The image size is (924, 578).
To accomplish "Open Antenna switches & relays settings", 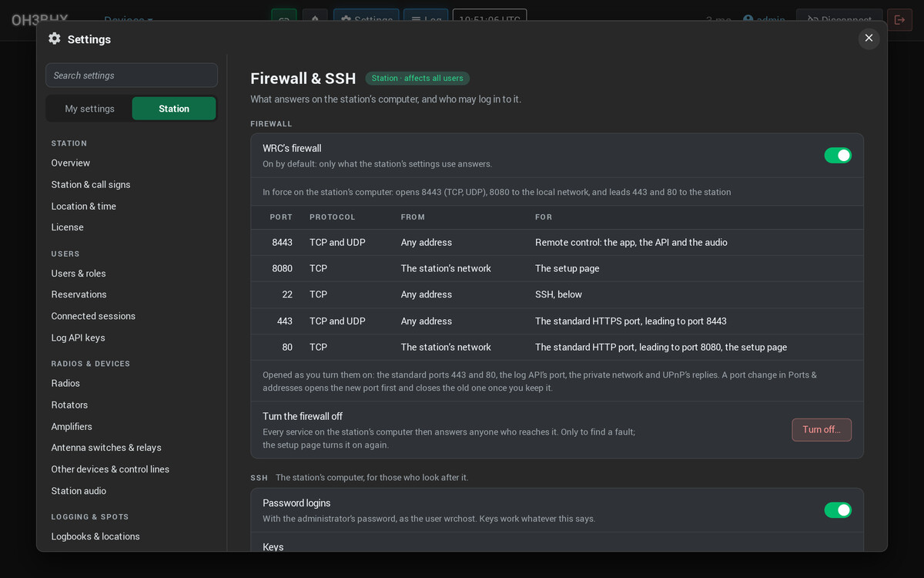I will (x=106, y=448).
